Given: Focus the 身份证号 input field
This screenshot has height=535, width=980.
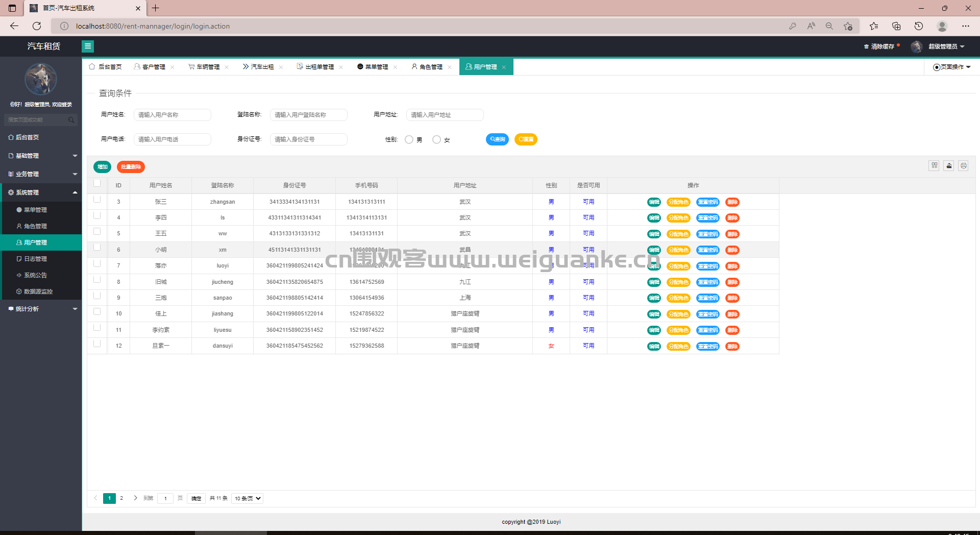Looking at the screenshot, I should point(309,139).
